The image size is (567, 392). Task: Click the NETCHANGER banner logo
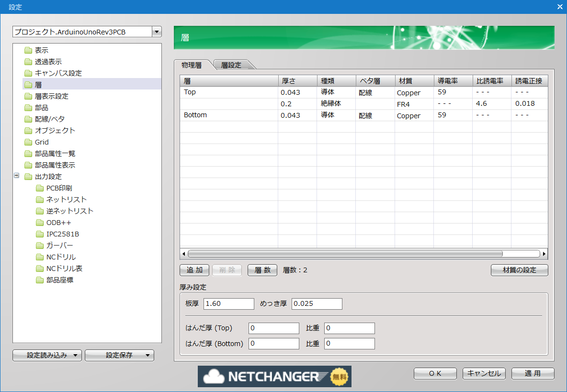coord(274,376)
